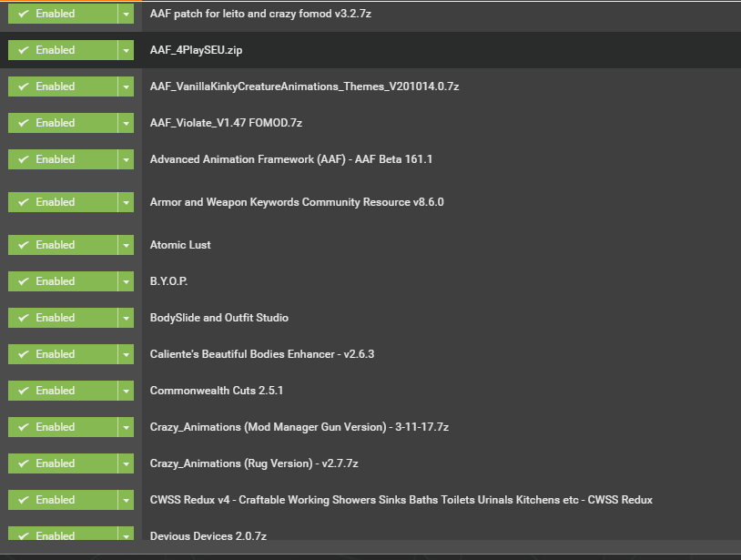Select Advanced Animation Framework (AAF) - AAF Beta 161.1
The image size is (741, 560).
291,159
